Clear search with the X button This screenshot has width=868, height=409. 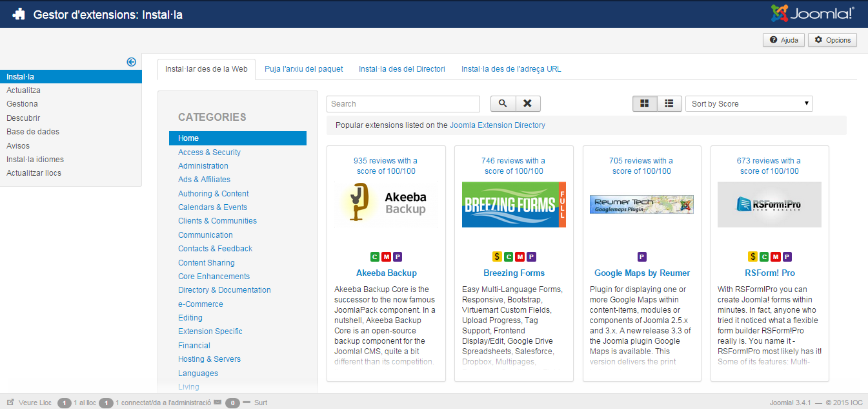[x=527, y=103]
